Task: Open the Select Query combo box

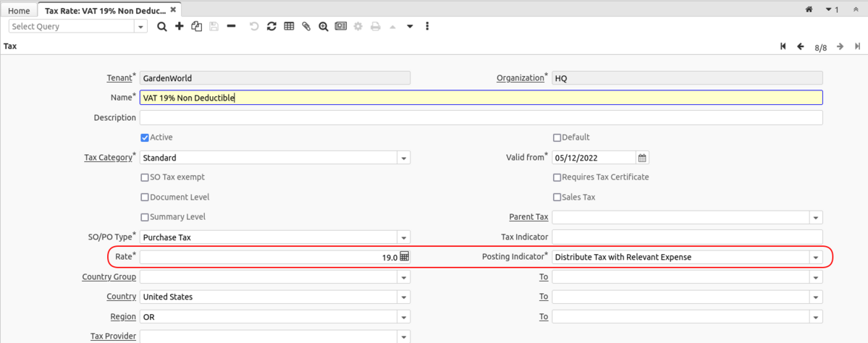Action: pos(140,26)
